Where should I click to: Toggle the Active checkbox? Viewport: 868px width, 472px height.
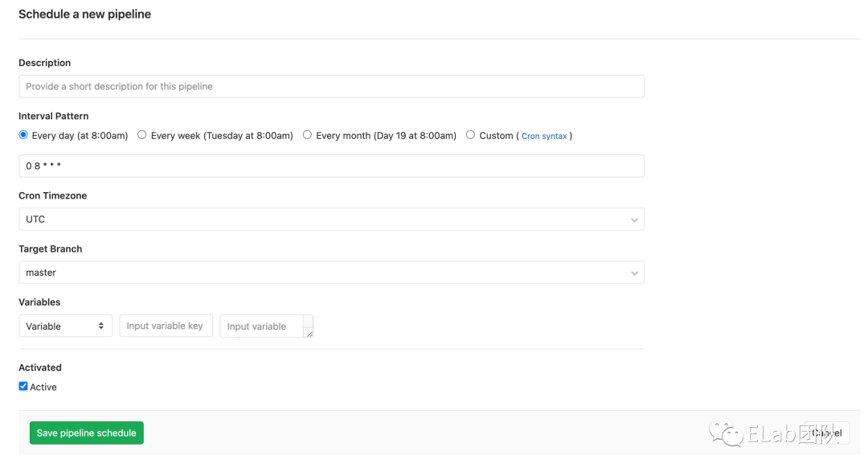tap(23, 387)
